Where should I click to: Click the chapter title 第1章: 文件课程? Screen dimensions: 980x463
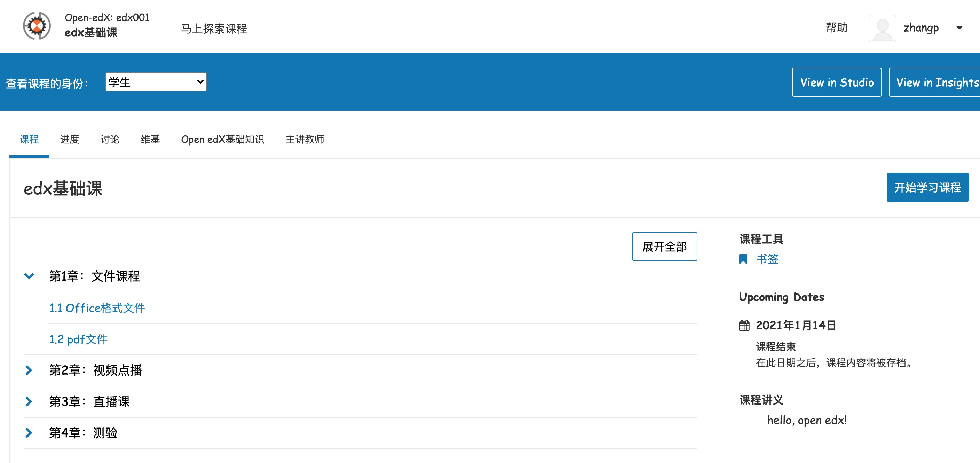tap(94, 276)
